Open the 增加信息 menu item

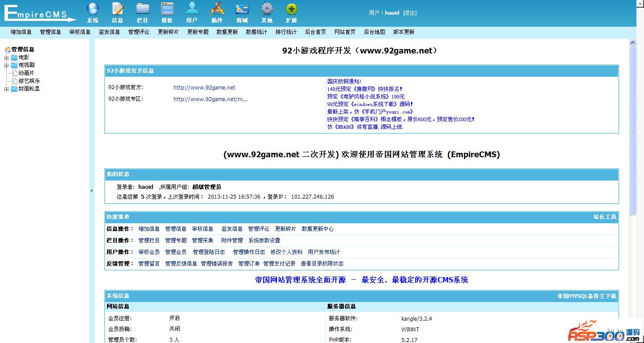(x=21, y=32)
